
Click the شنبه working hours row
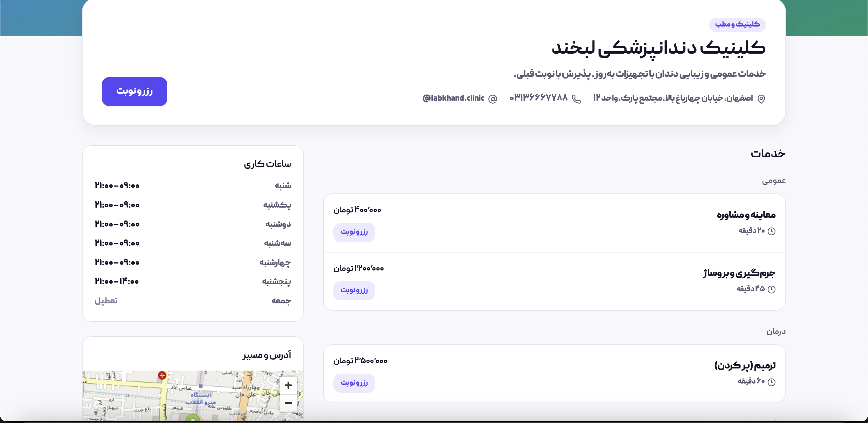(x=193, y=186)
